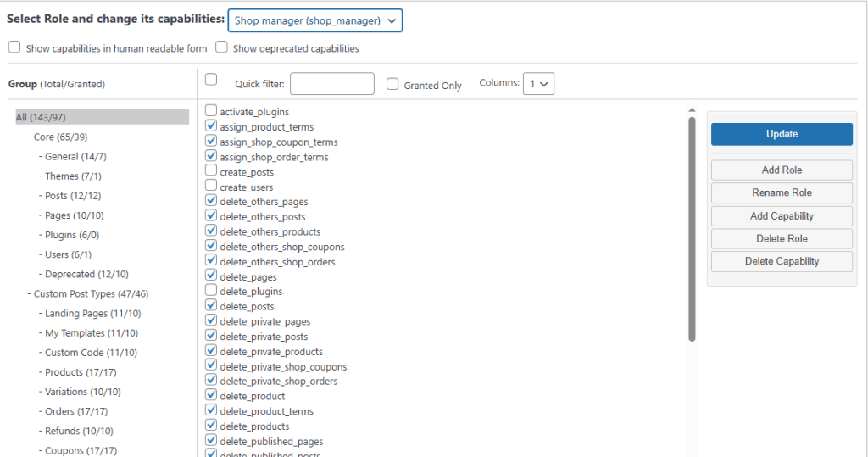The image size is (868, 457).
Task: Select the Core (65/39) group
Action: pos(60,137)
